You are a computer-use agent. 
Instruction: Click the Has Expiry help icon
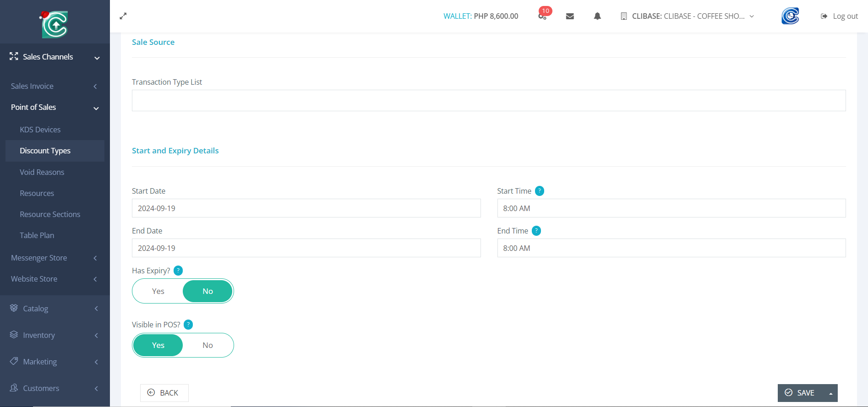click(178, 271)
